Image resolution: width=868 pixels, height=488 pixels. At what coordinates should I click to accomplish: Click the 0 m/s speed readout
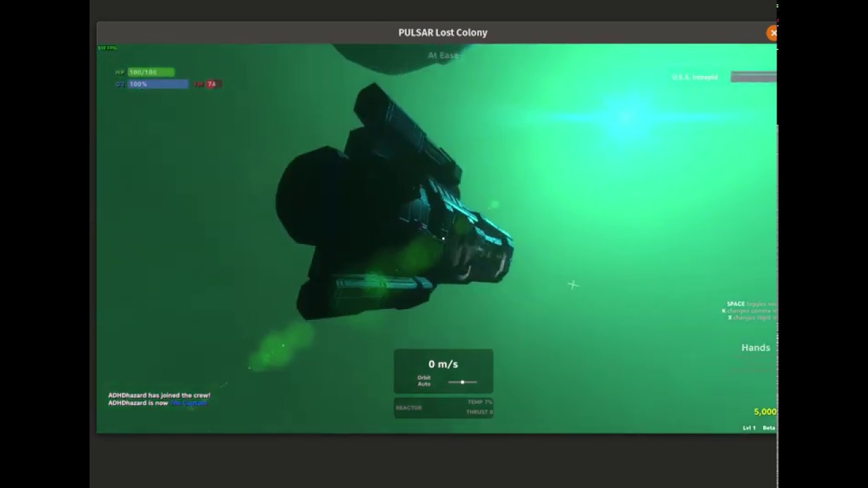click(x=443, y=364)
